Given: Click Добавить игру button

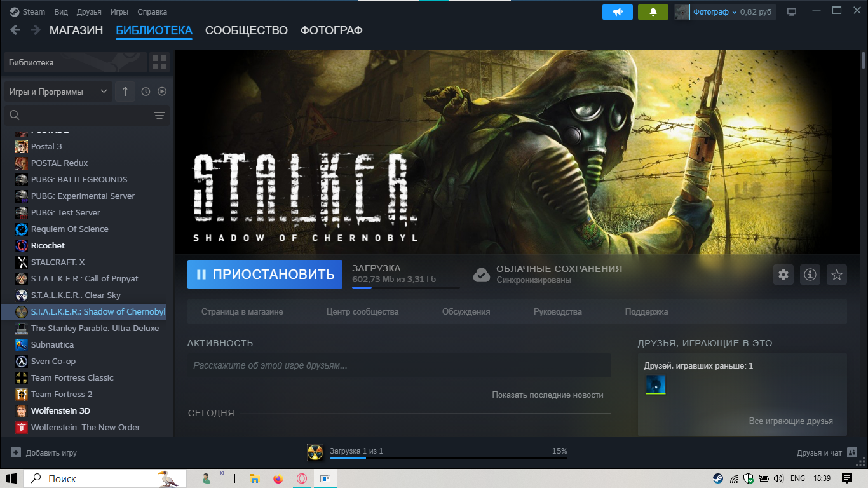Looking at the screenshot, I should tap(44, 453).
